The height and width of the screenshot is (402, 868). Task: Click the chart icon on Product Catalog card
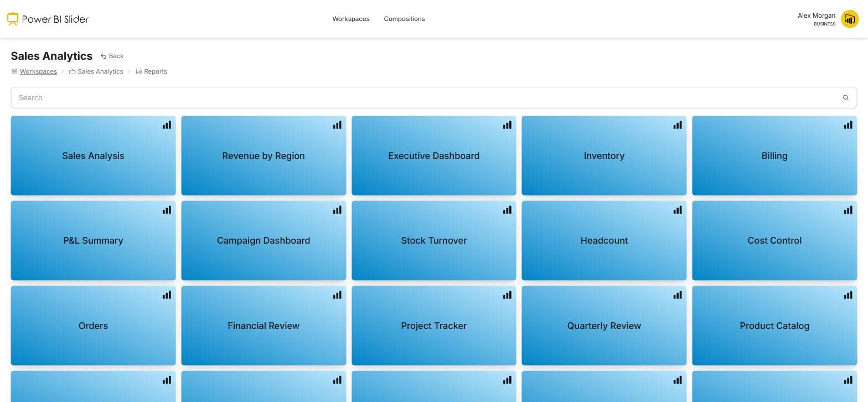click(x=848, y=295)
